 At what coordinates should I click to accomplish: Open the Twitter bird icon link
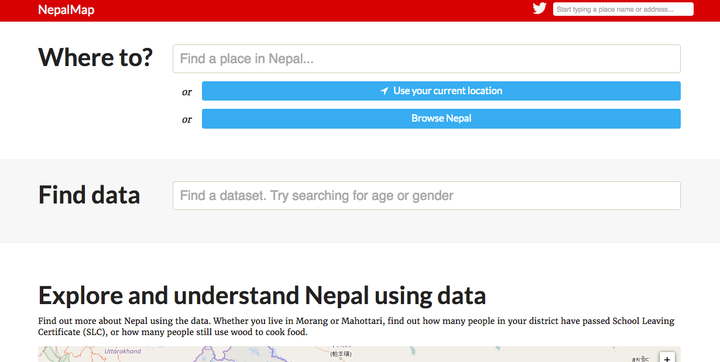540,9
